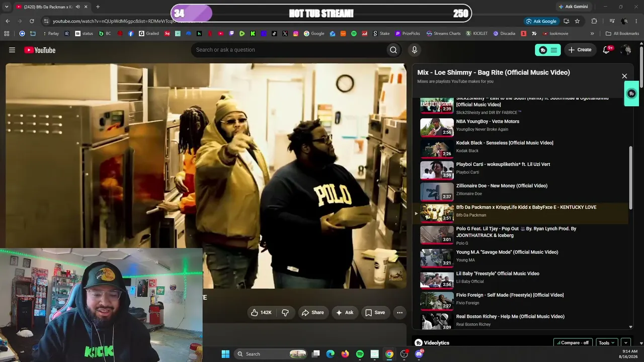Dislike the current video
The width and height of the screenshot is (644, 362).
pyautogui.click(x=285, y=312)
